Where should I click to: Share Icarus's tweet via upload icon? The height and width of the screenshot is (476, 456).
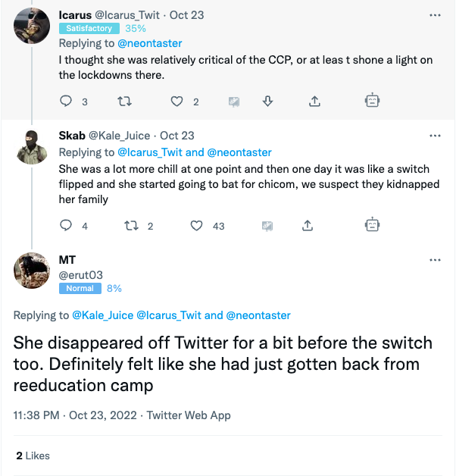tap(314, 101)
